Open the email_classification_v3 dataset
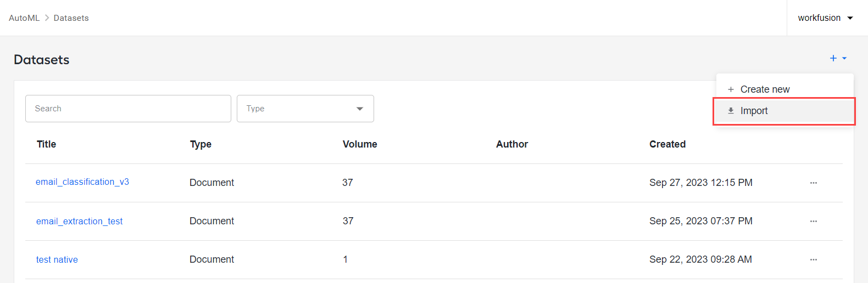The height and width of the screenshot is (283, 868). [x=82, y=182]
